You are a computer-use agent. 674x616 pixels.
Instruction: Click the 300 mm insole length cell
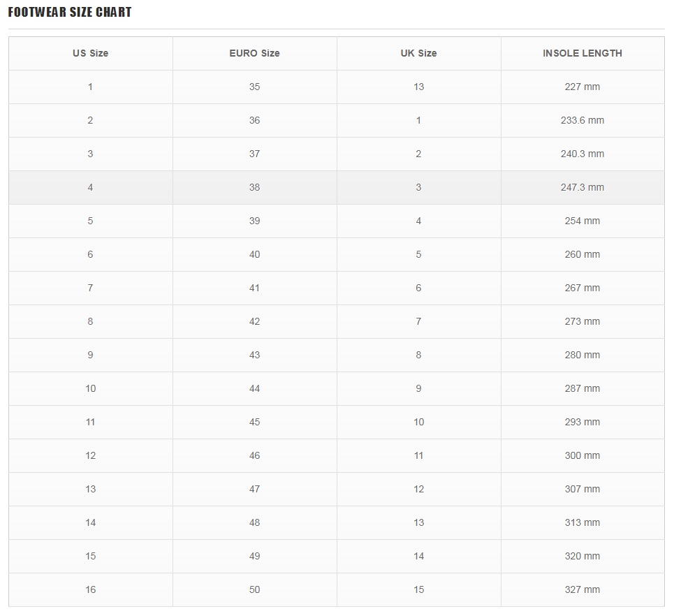[583, 455]
